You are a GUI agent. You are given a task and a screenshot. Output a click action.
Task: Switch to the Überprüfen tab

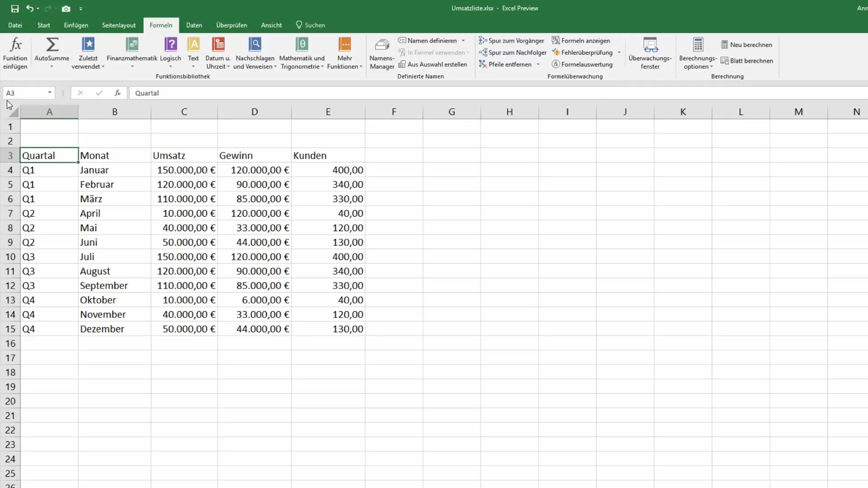tap(231, 25)
